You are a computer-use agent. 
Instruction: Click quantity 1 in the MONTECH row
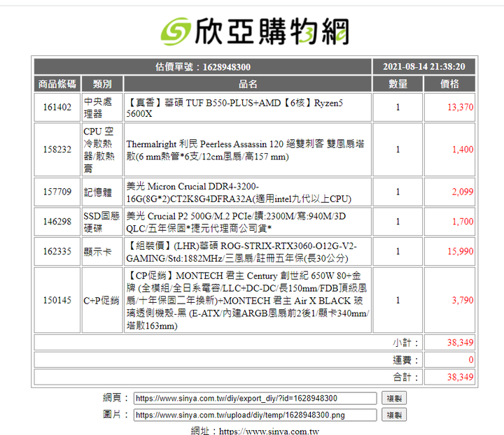pyautogui.click(x=398, y=300)
